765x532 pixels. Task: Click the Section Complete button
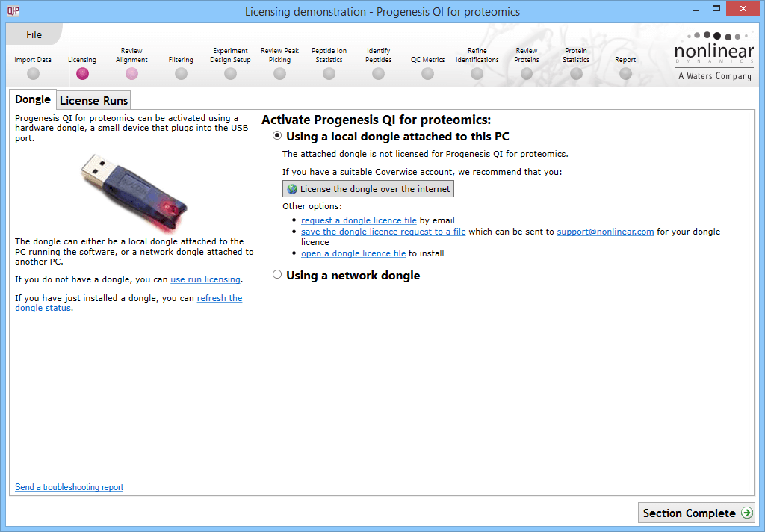pos(697,513)
